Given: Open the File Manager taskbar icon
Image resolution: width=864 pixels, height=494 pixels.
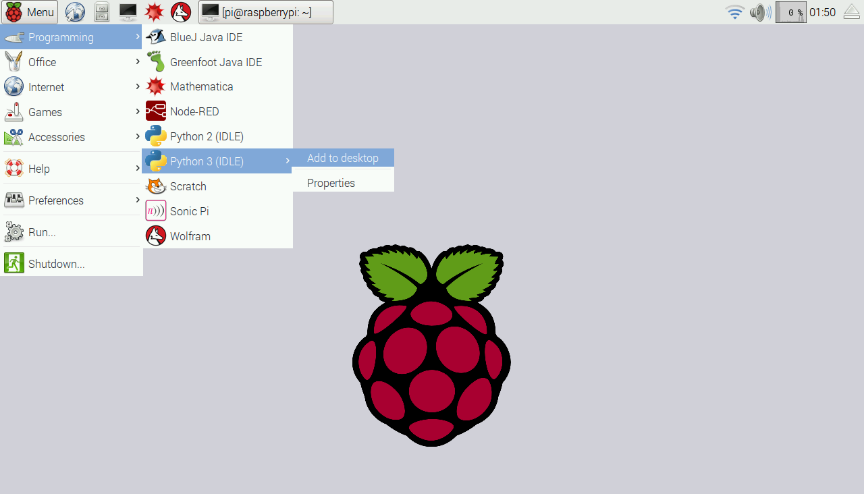Looking at the screenshot, I should click(101, 12).
